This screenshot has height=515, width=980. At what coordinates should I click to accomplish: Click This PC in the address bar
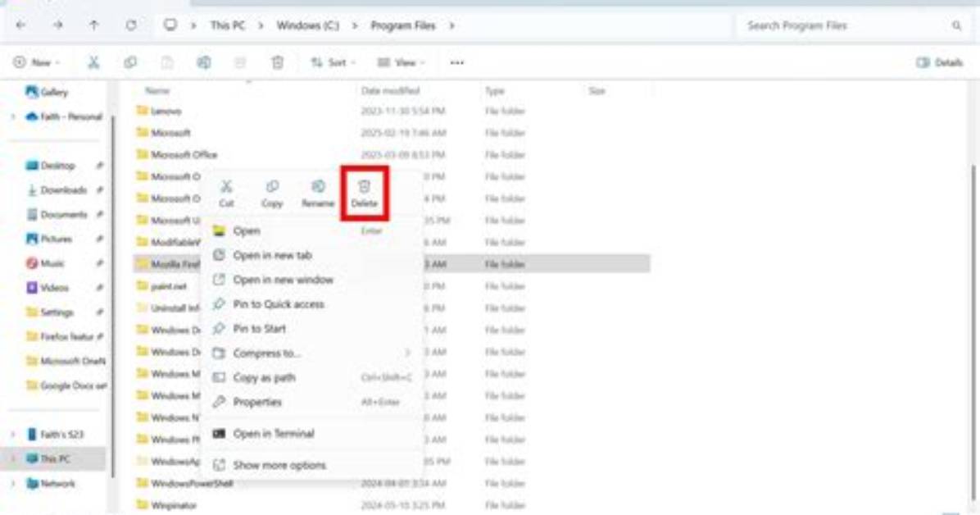click(x=227, y=25)
